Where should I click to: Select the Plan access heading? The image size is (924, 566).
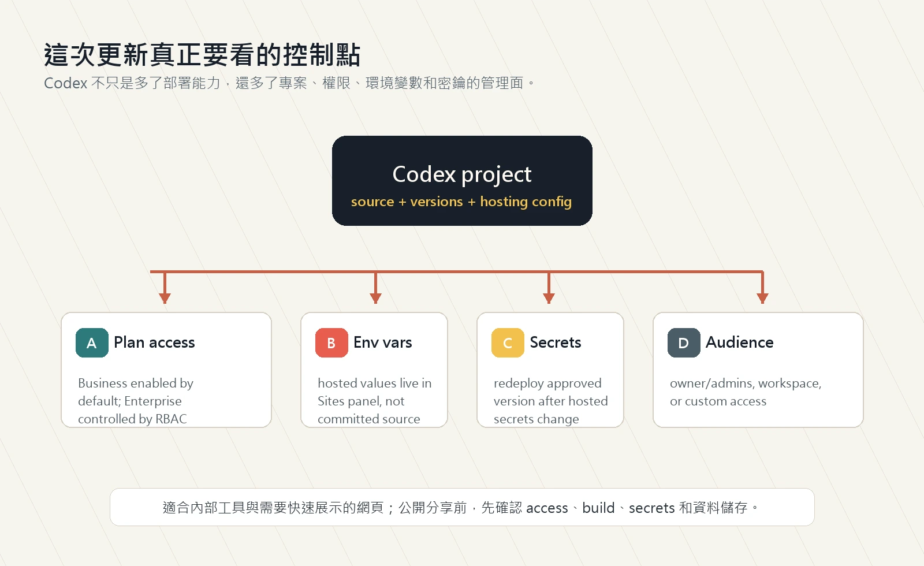tap(154, 342)
